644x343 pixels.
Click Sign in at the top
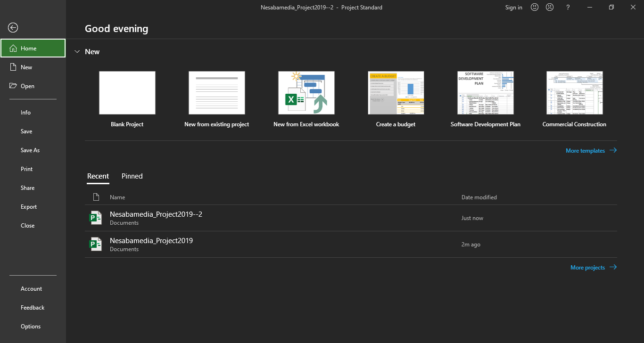[513, 8]
